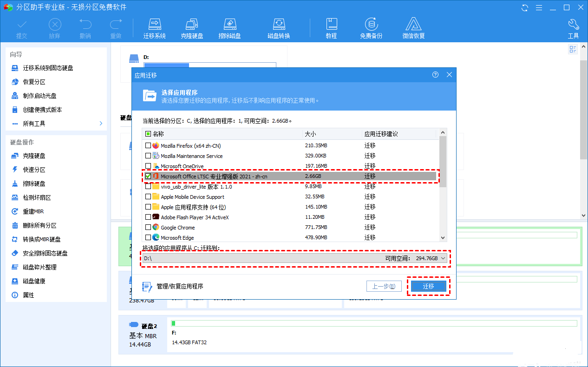Viewport: 588px width, 367px height.
Task: Click the 迁移 button to start migration
Action: 428,286
